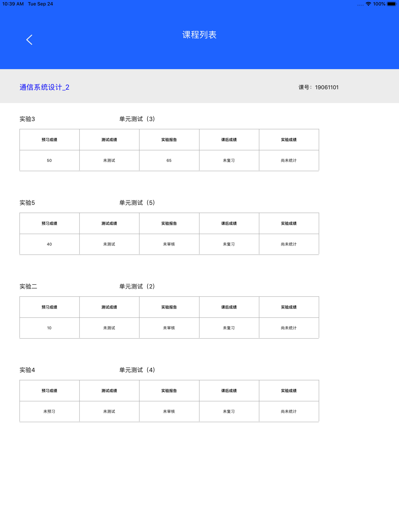Click 未测试 cell in 实验二 table
The height and width of the screenshot is (532, 399).
[109, 328]
